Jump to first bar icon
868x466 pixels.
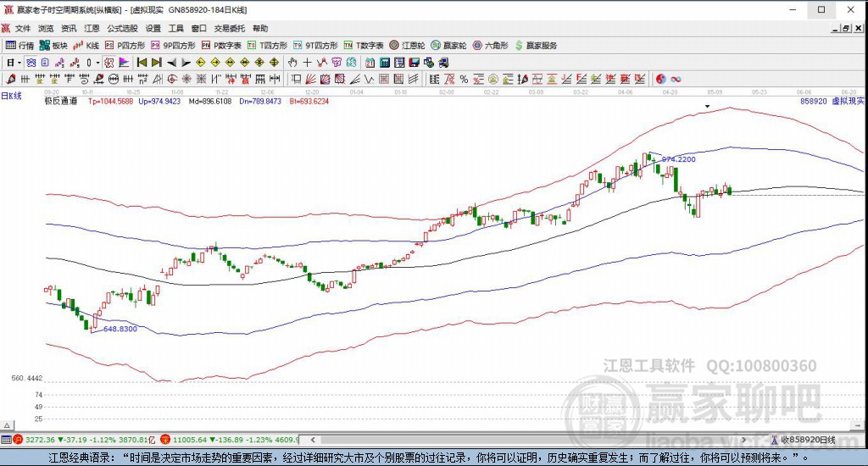142,63
